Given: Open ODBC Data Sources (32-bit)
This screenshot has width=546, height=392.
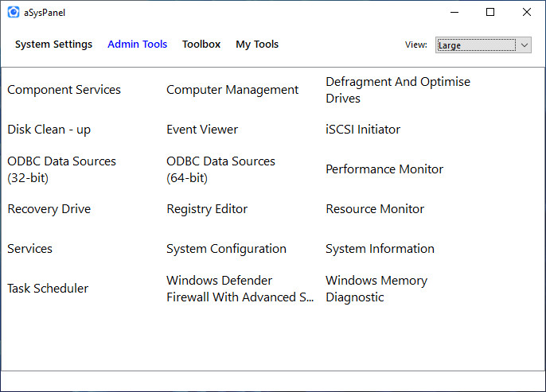Looking at the screenshot, I should coord(61,169).
